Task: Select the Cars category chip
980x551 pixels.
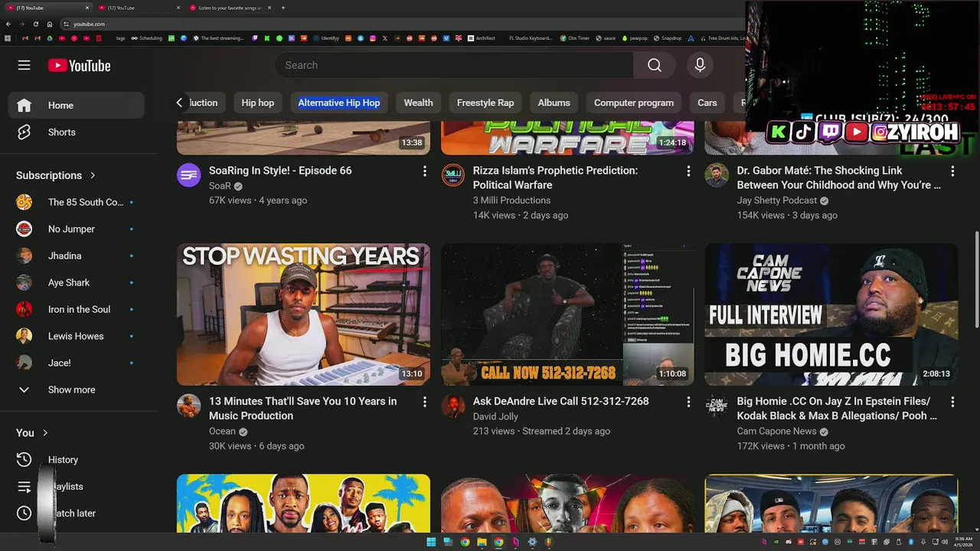Action: click(x=707, y=103)
